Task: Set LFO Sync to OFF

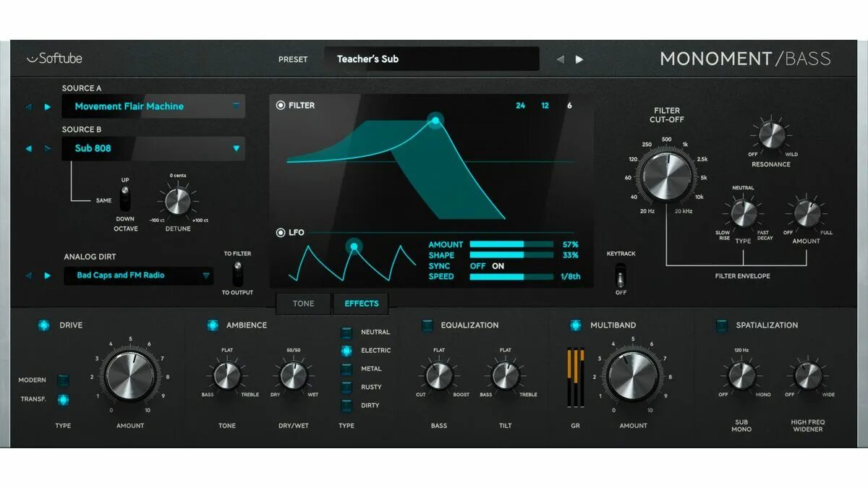Action: point(477,266)
